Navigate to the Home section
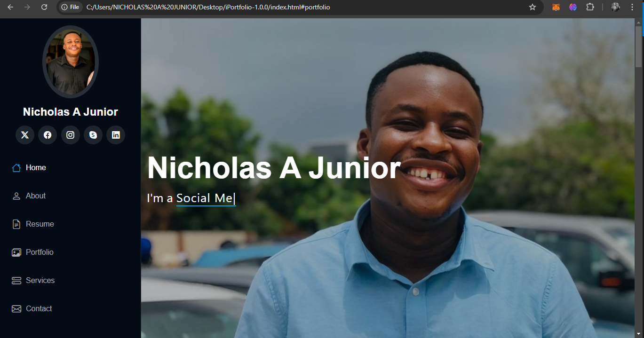This screenshot has width=644, height=338. pos(35,168)
